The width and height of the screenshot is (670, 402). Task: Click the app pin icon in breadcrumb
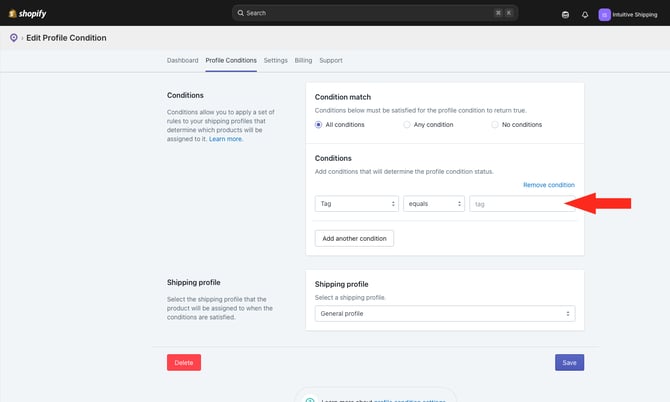click(14, 38)
